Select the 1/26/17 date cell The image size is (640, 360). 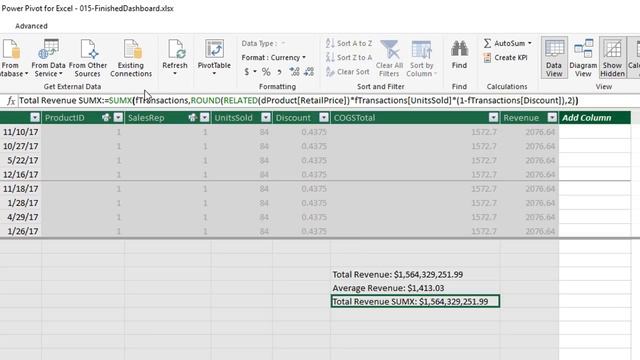(x=20, y=231)
